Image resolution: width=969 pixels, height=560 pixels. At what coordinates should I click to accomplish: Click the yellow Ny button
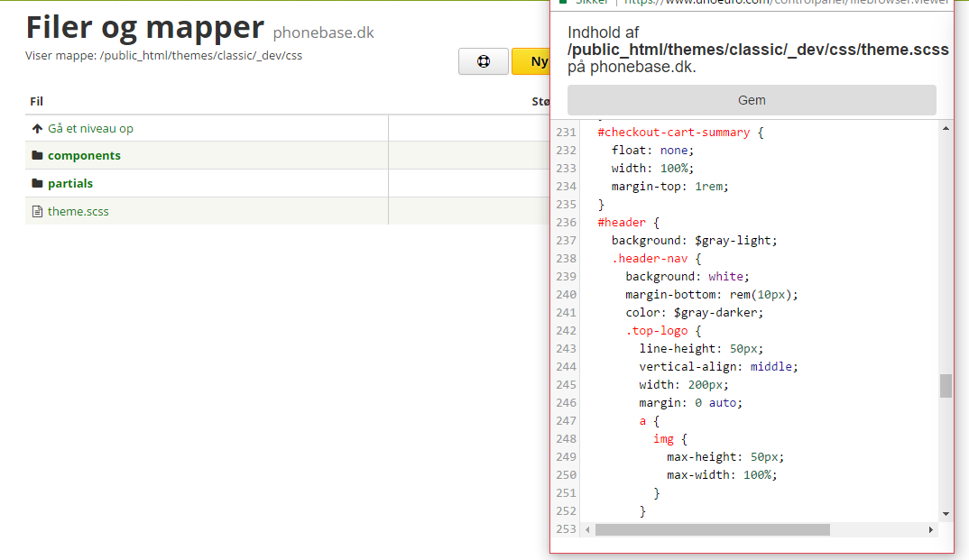coord(532,61)
